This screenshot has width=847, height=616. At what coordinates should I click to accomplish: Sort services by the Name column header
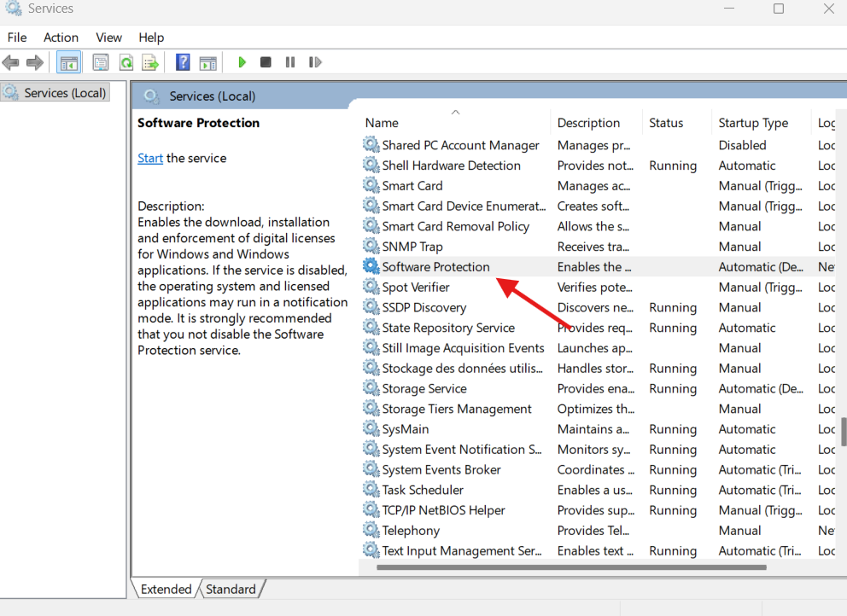[x=382, y=123]
